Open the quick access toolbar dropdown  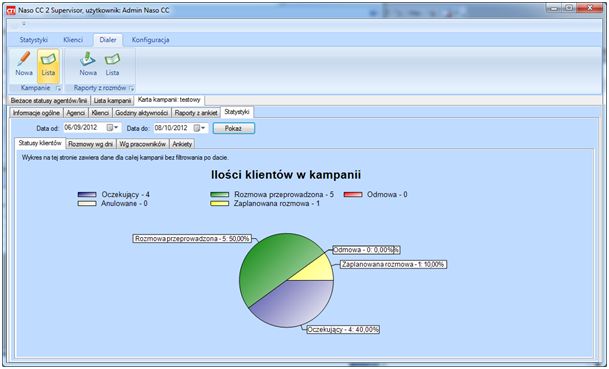24,24
